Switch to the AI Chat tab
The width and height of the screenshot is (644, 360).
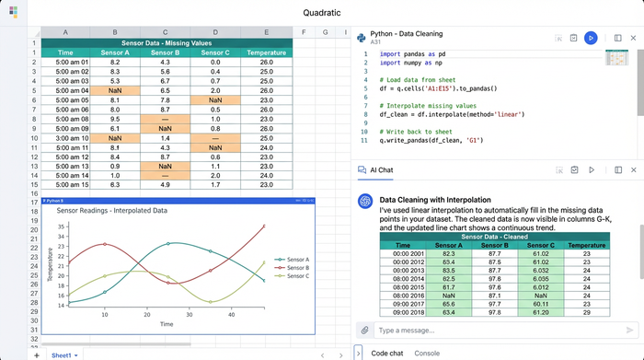375,170
